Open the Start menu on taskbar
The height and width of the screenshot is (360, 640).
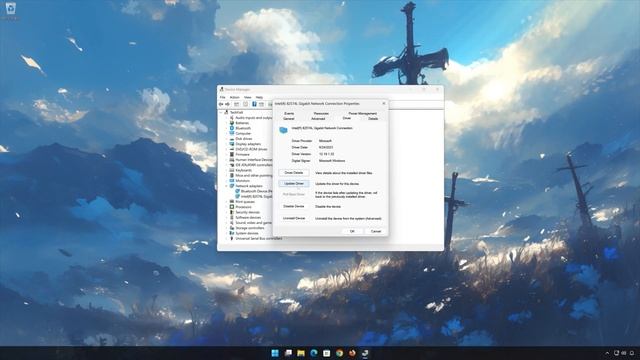click(275, 353)
